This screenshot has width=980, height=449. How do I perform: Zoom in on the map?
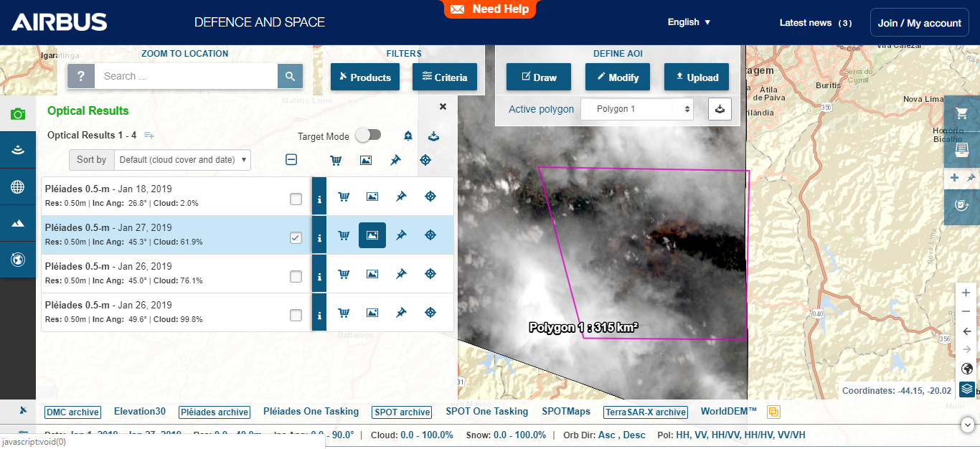click(966, 293)
